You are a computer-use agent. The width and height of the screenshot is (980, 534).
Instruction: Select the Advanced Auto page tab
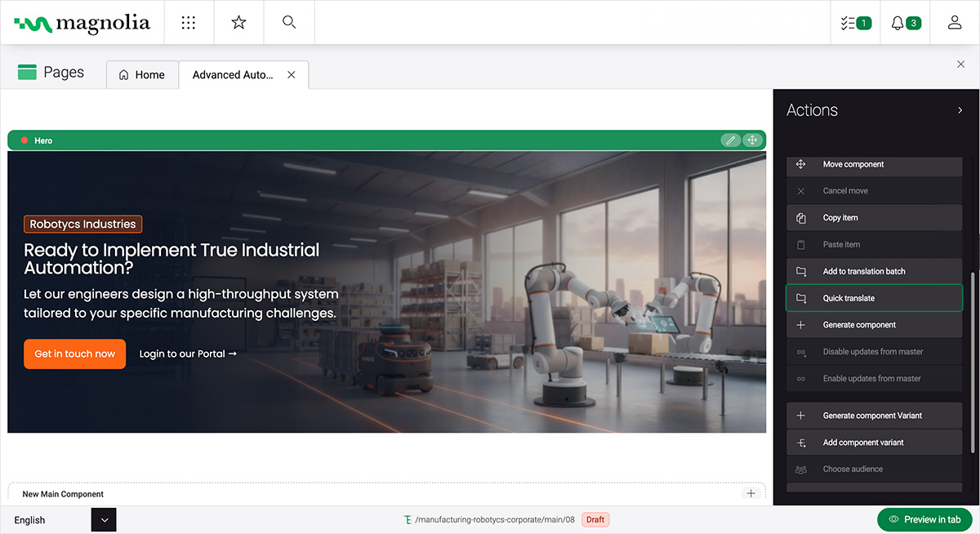click(x=232, y=74)
